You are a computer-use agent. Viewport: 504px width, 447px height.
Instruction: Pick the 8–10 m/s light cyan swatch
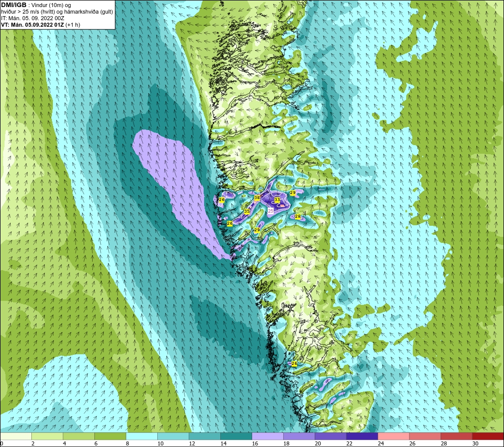pyautogui.click(x=142, y=436)
